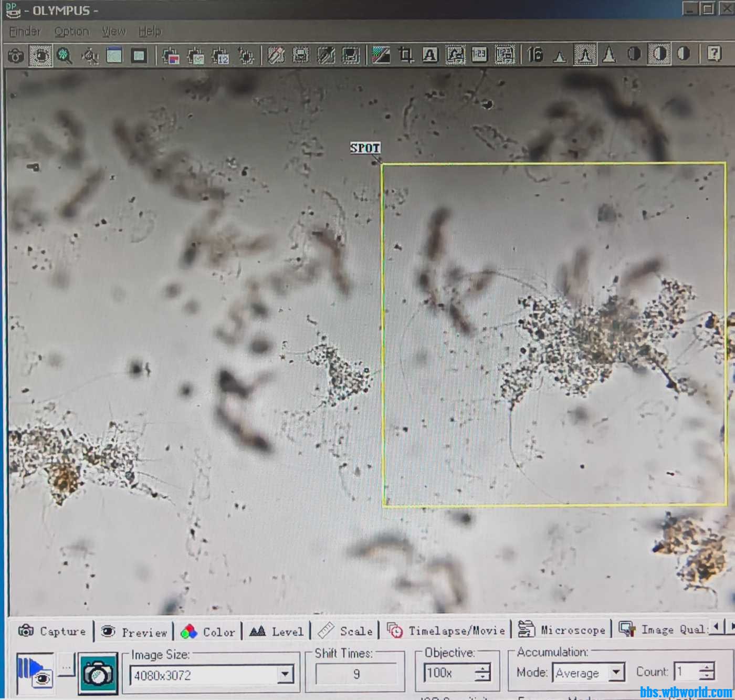735x700 pixels.
Task: Click the 1:23 counter toolbar icon
Action: (479, 55)
